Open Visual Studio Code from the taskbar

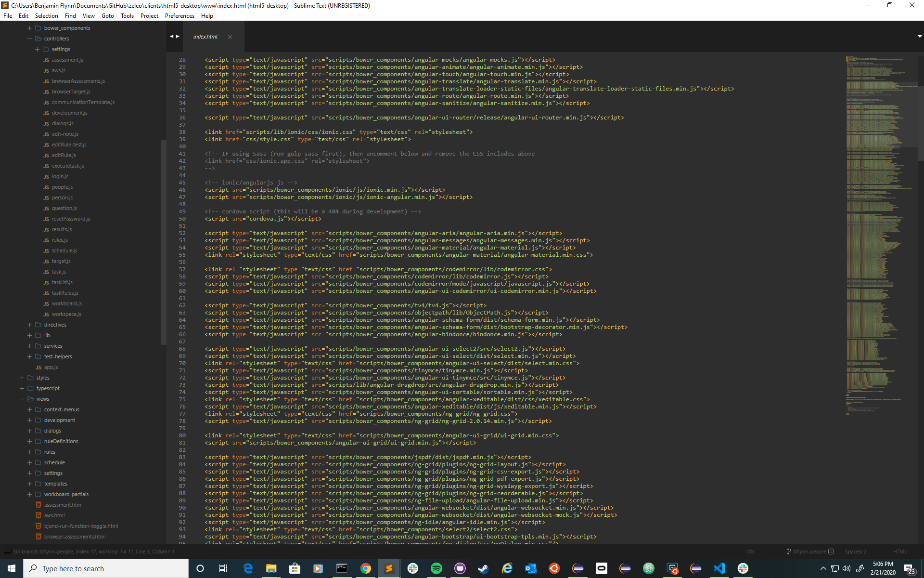click(719, 568)
